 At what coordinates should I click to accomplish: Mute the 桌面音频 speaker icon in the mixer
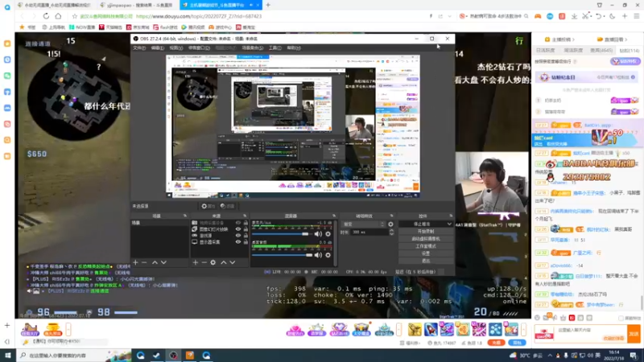(318, 255)
